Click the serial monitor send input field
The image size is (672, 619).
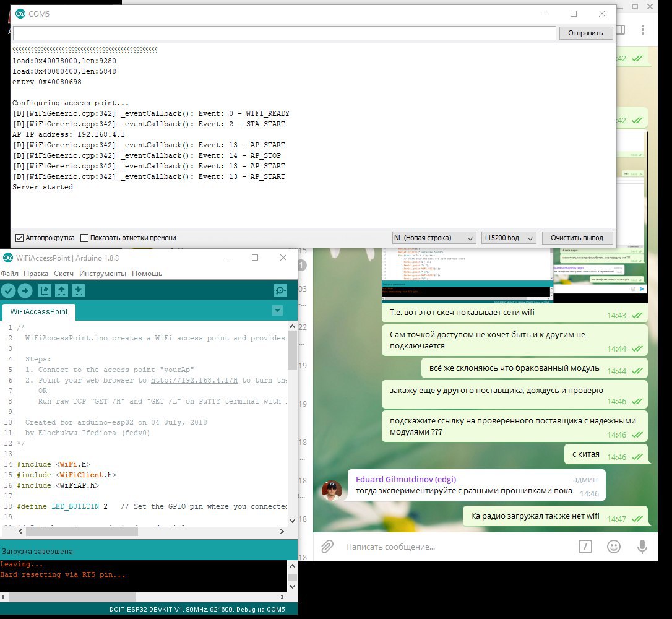(285, 33)
